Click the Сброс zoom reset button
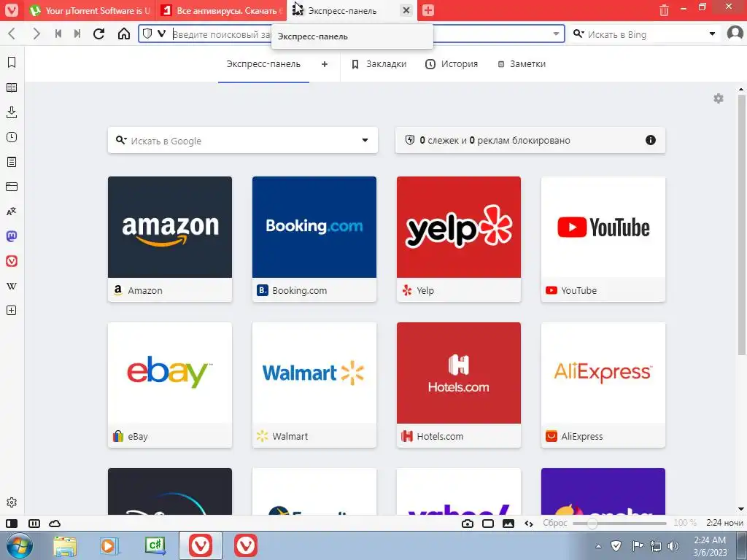Screen dimensions: 747x560 [x=555, y=523]
